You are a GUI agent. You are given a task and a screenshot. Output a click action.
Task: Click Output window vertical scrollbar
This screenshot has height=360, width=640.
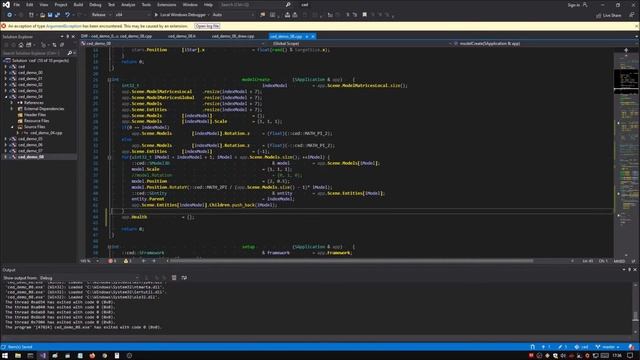point(636,308)
